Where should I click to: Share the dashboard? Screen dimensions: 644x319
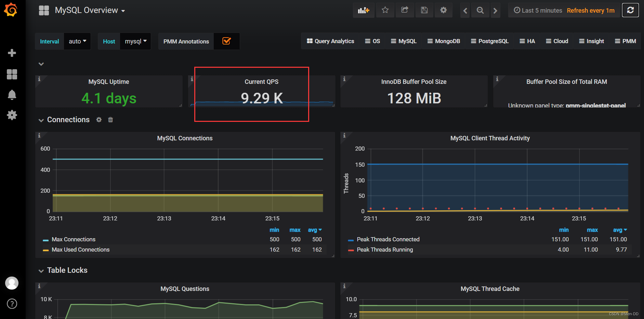point(405,10)
